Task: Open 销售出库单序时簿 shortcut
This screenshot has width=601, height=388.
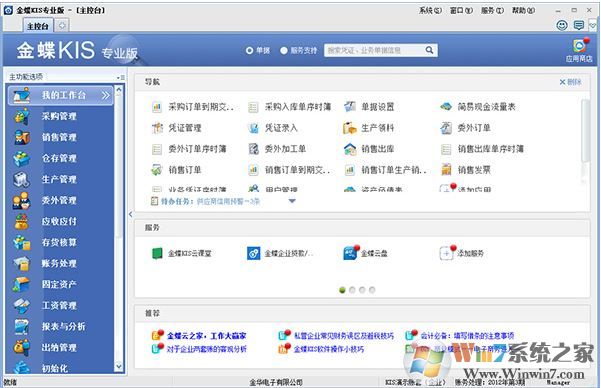Action: coord(482,149)
